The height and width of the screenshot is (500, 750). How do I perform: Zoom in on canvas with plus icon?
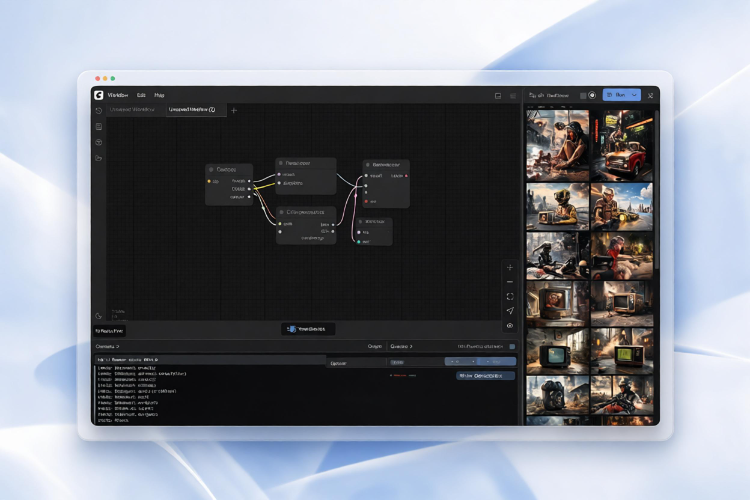point(510,267)
